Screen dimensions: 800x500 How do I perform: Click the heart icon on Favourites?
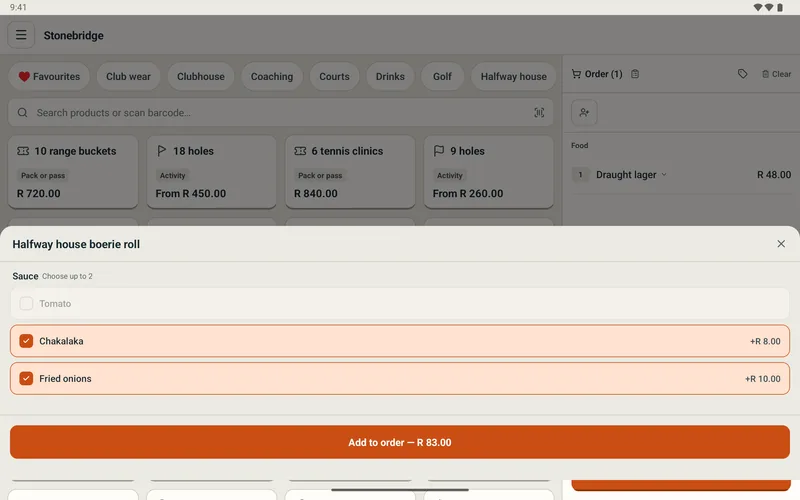pyautogui.click(x=24, y=77)
